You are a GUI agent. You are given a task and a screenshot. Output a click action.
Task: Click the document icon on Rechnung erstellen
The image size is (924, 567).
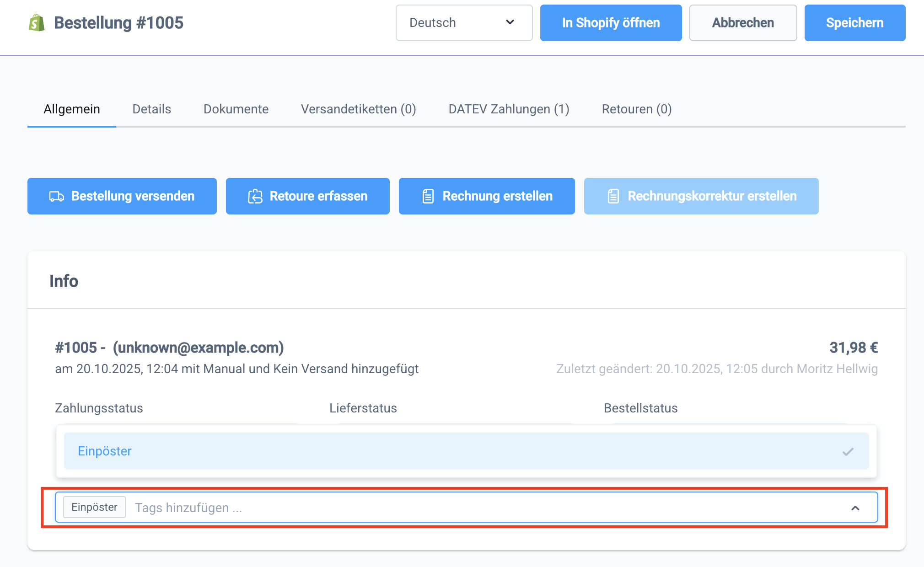428,197
